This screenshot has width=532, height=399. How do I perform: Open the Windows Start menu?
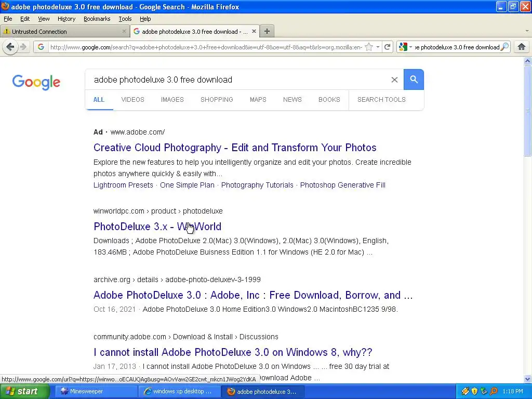[24, 391]
